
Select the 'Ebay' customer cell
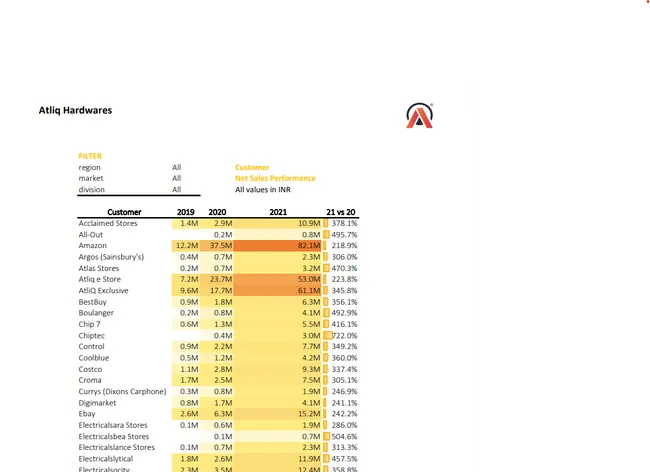pos(87,414)
